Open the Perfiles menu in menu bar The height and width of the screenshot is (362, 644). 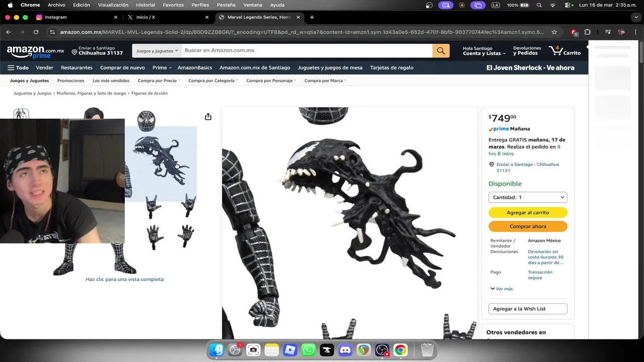tap(200, 5)
